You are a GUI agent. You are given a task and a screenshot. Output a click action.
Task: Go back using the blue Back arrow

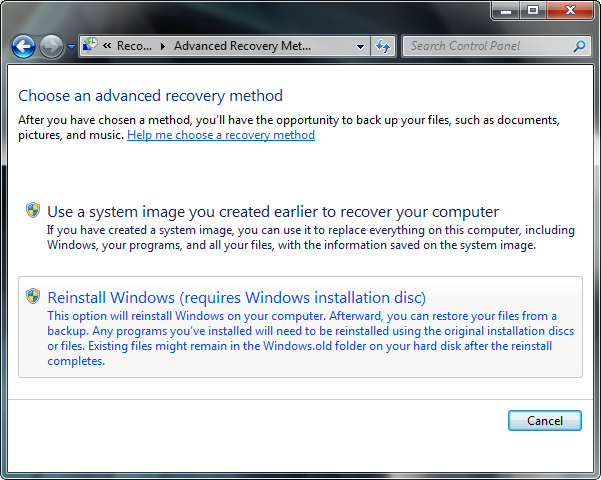pyautogui.click(x=23, y=46)
